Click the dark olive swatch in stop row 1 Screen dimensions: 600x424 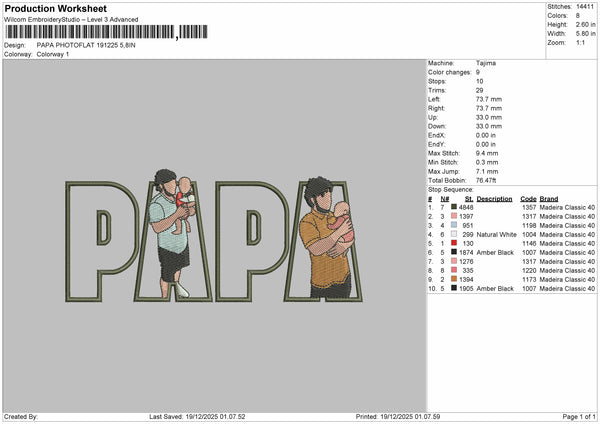coord(454,207)
